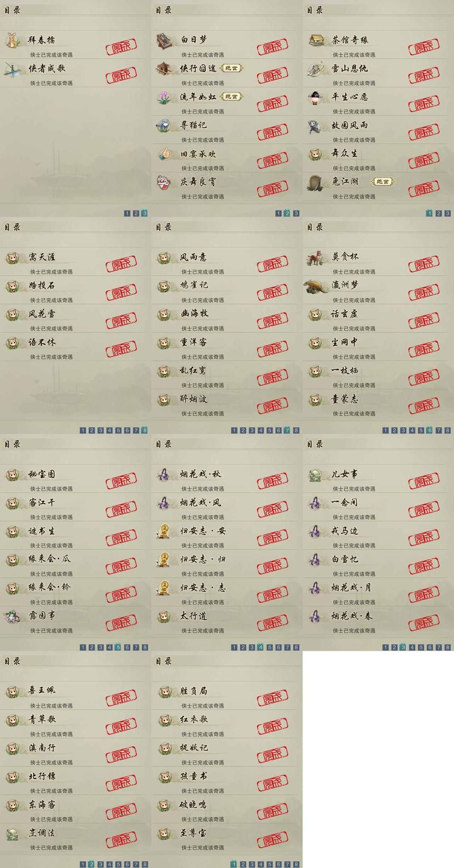
Task: Click the kangaroo icon beside 拜春擂
Action: [13, 40]
